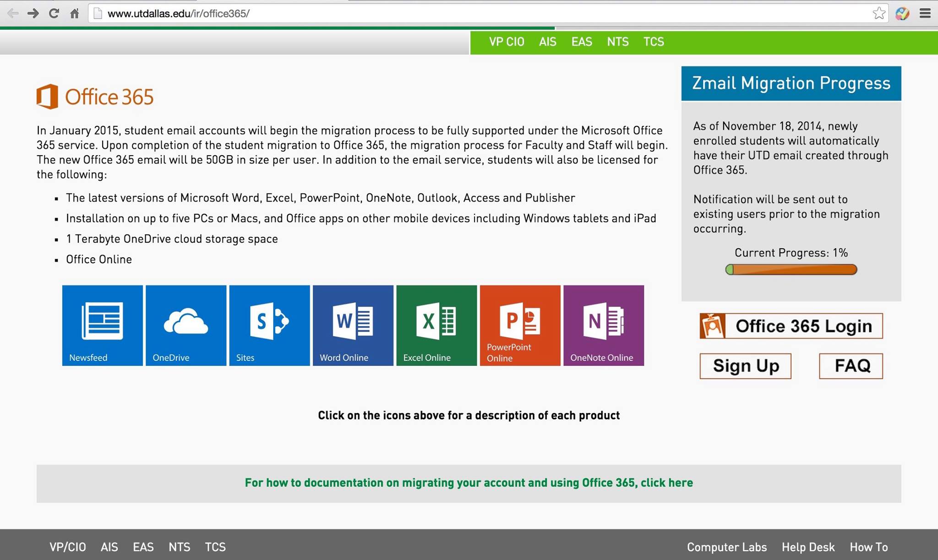
Task: Click the 'Current Progress: 1%' text
Action: [791, 253]
